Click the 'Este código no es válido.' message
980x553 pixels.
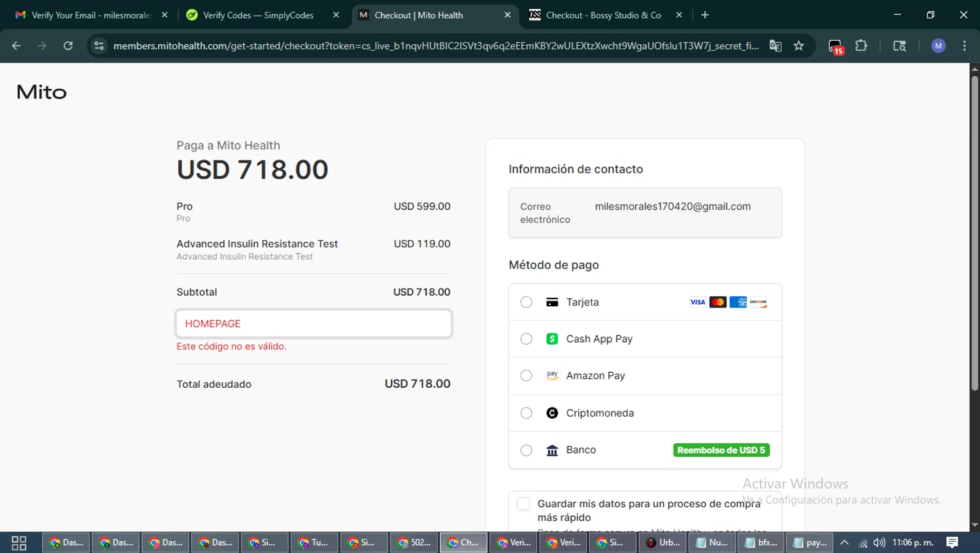point(231,346)
